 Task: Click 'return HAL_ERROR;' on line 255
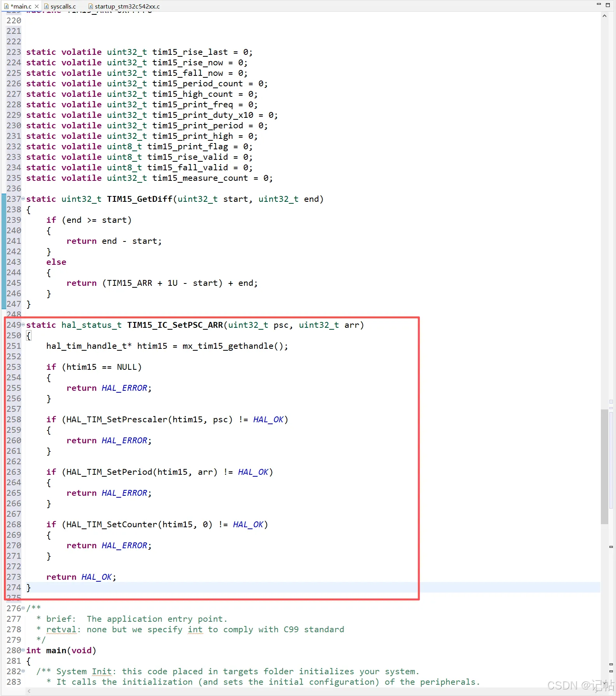[x=109, y=388]
